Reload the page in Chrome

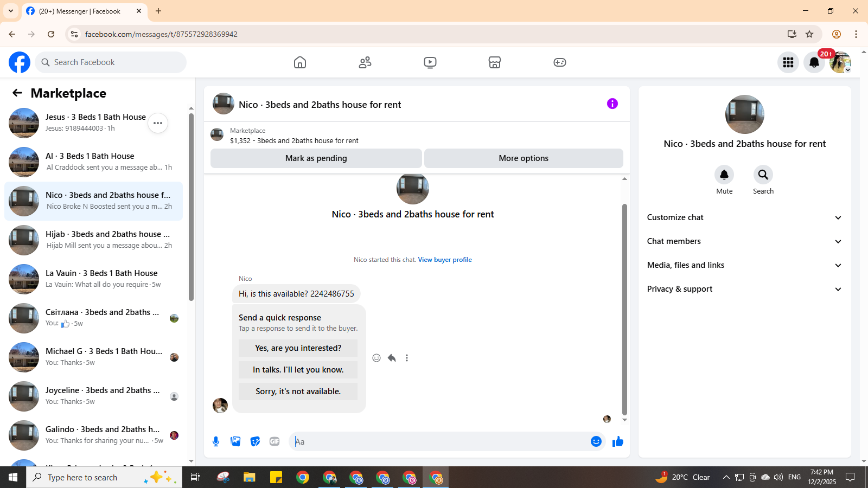(51, 34)
